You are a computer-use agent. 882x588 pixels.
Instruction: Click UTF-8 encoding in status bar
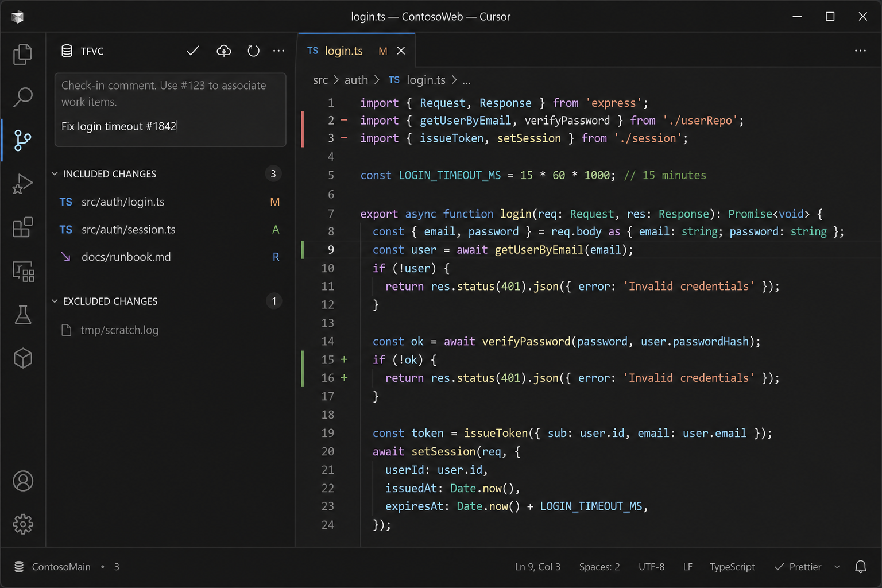(x=651, y=567)
